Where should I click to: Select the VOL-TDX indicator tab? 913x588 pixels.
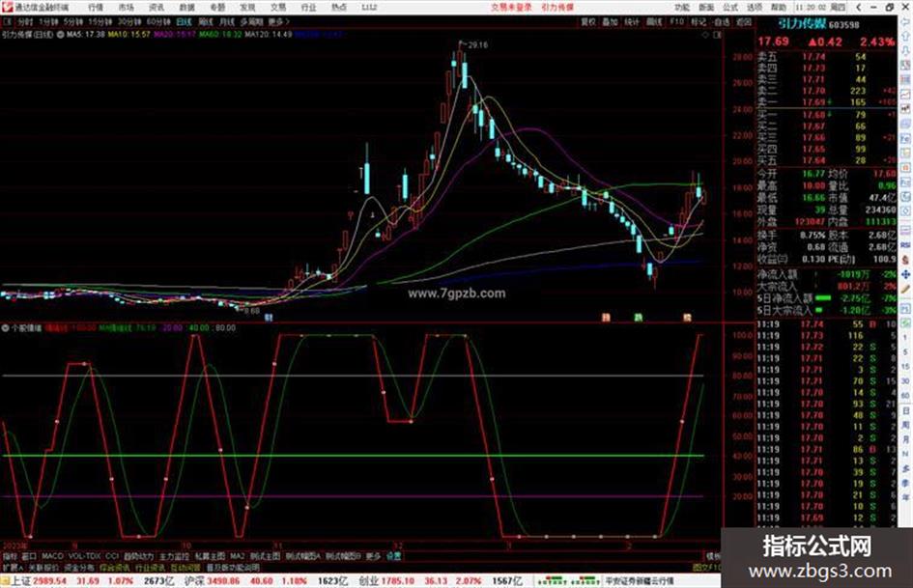pyautogui.click(x=84, y=556)
